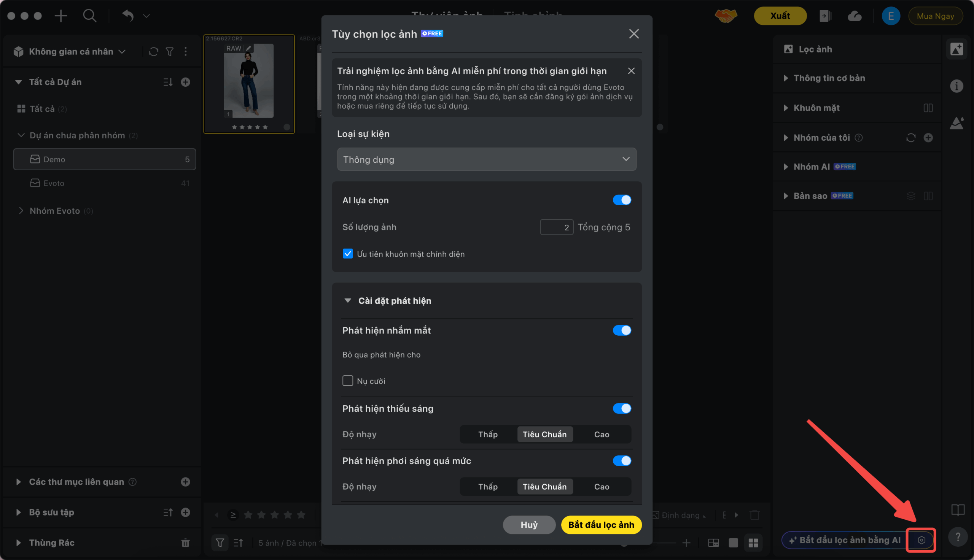Disable Phát hiện nhắm mắt toggle
Image resolution: width=974 pixels, height=560 pixels.
click(x=622, y=330)
